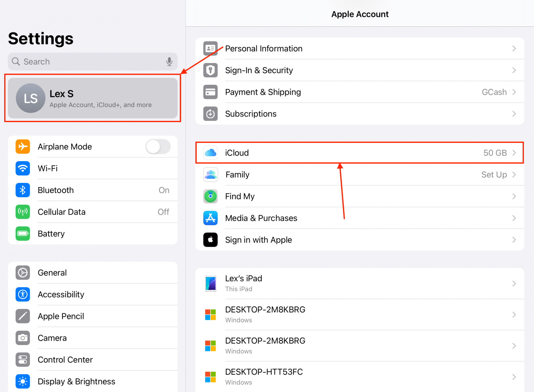Click the iCloud cloud icon

tap(211, 153)
